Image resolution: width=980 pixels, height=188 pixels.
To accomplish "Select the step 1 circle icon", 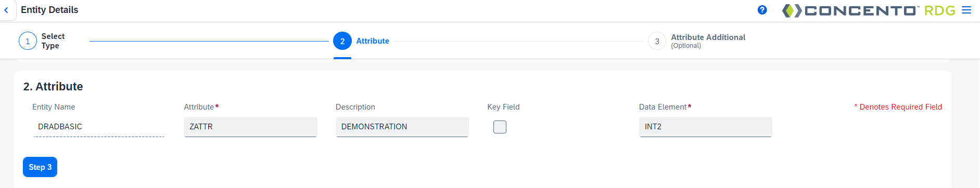I will pos(28,41).
